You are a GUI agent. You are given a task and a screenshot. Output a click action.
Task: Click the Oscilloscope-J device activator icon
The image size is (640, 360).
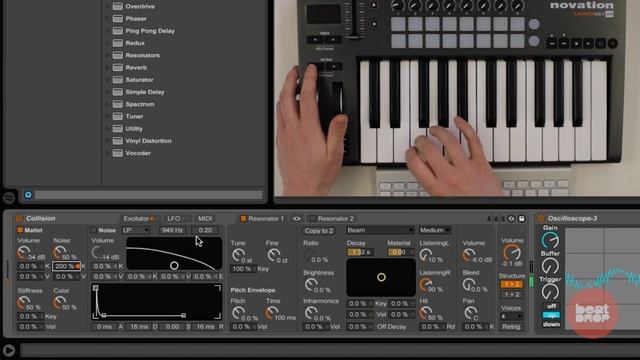click(541, 219)
